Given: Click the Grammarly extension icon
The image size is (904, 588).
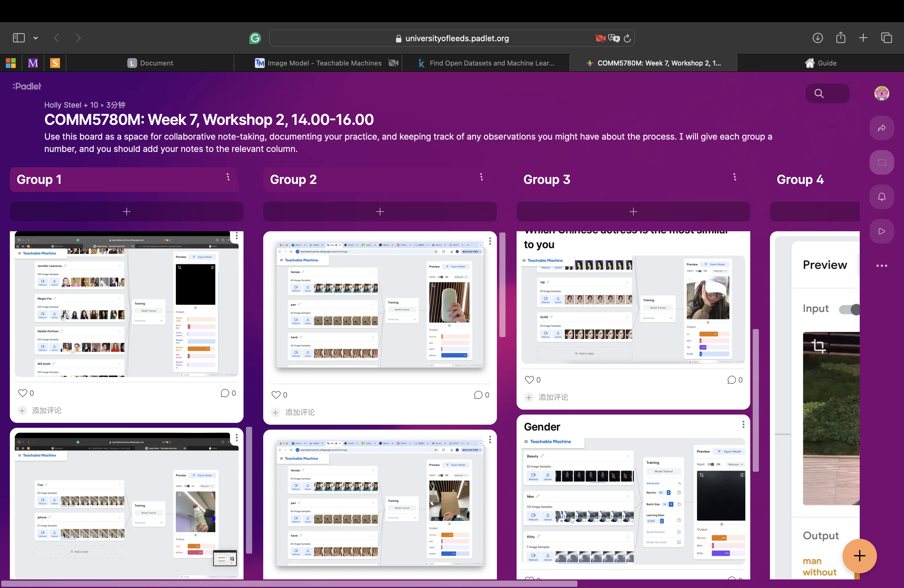Looking at the screenshot, I should pyautogui.click(x=255, y=38).
